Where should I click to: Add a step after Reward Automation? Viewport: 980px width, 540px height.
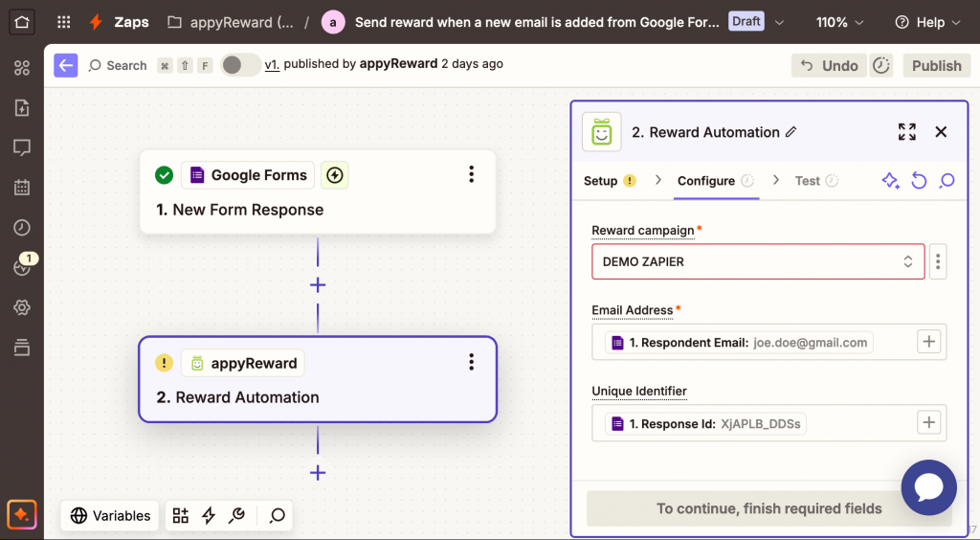pos(318,473)
